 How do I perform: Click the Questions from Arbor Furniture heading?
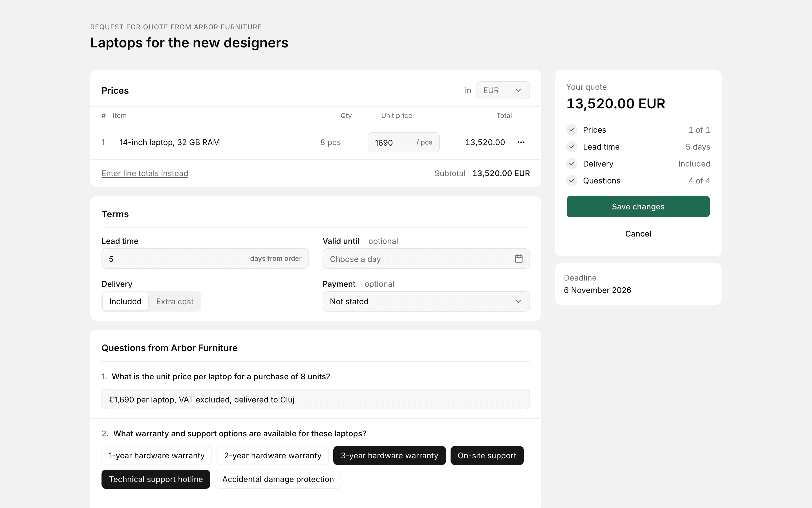coord(169,348)
